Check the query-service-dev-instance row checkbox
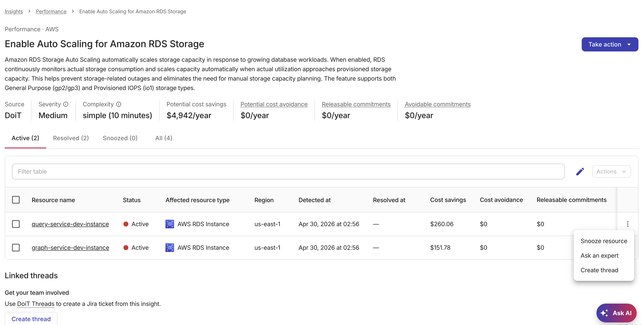644x325 pixels. pyautogui.click(x=16, y=224)
